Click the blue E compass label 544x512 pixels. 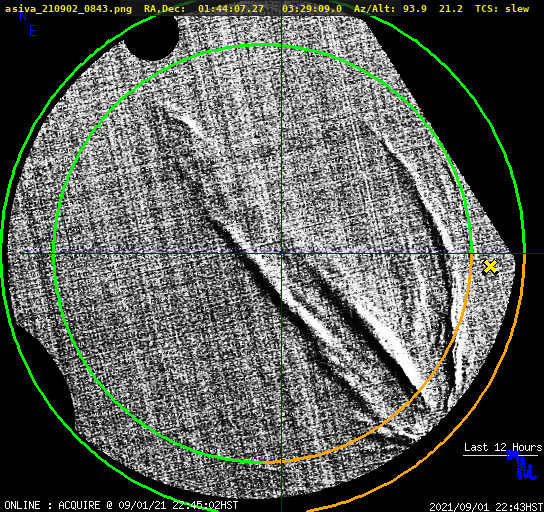[x=33, y=31]
